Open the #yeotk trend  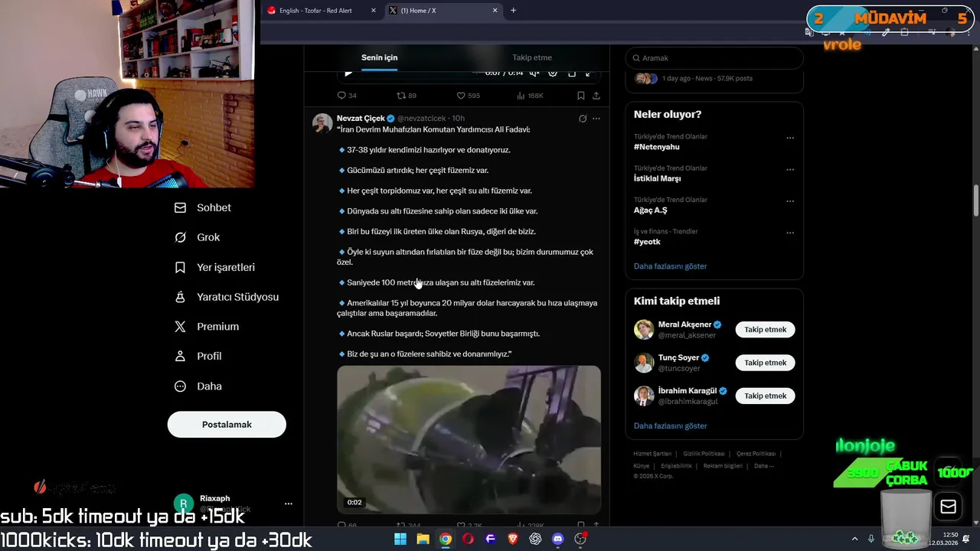647,242
